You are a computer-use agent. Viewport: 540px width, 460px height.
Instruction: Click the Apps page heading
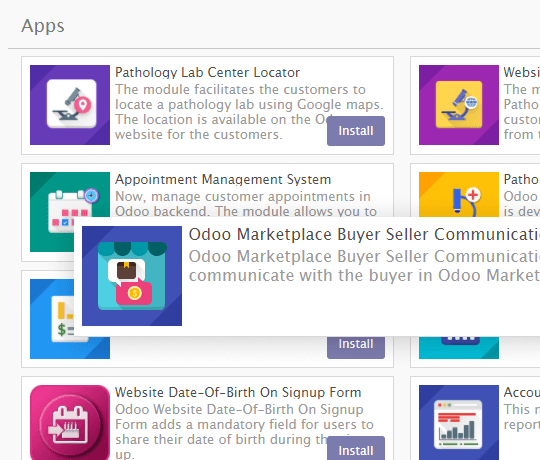(x=43, y=26)
